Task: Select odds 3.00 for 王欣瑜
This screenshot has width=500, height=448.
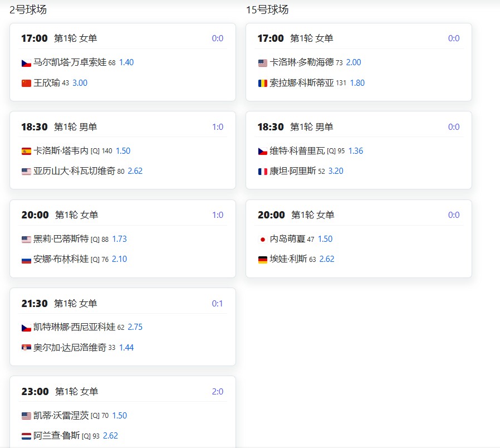Action: point(80,82)
